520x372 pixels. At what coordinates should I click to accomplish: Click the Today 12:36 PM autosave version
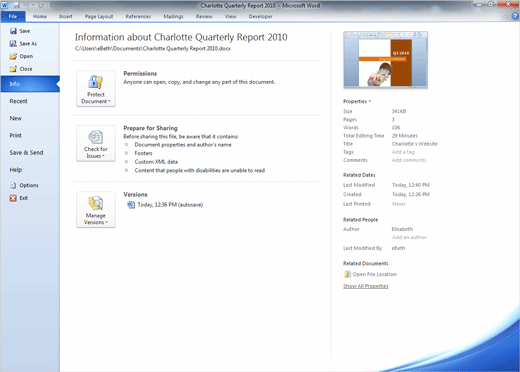tap(170, 205)
